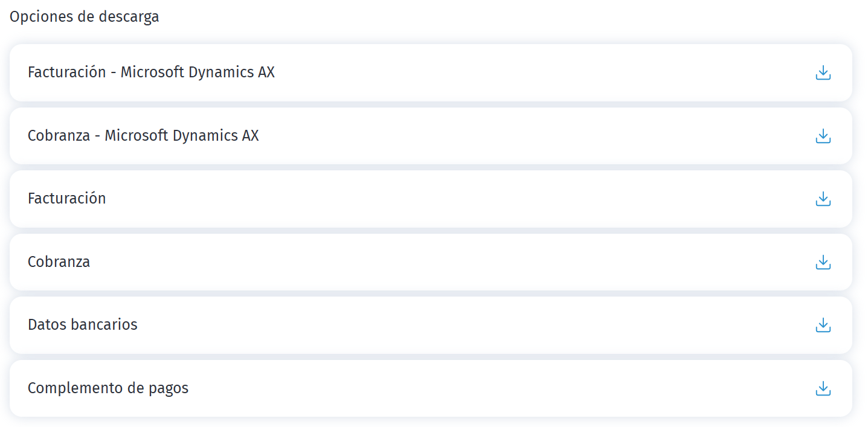Click the Facturación text label
Screen dimensions: 868x427
pos(67,199)
